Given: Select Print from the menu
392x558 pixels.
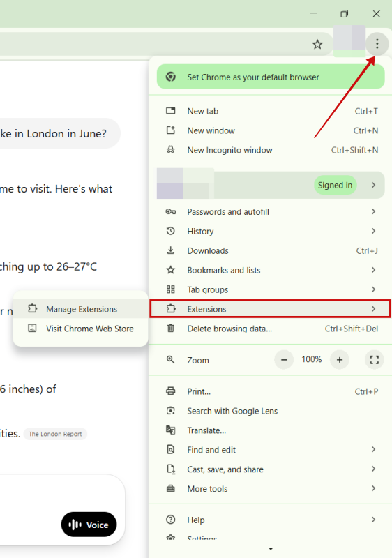Looking at the screenshot, I should pos(270,391).
